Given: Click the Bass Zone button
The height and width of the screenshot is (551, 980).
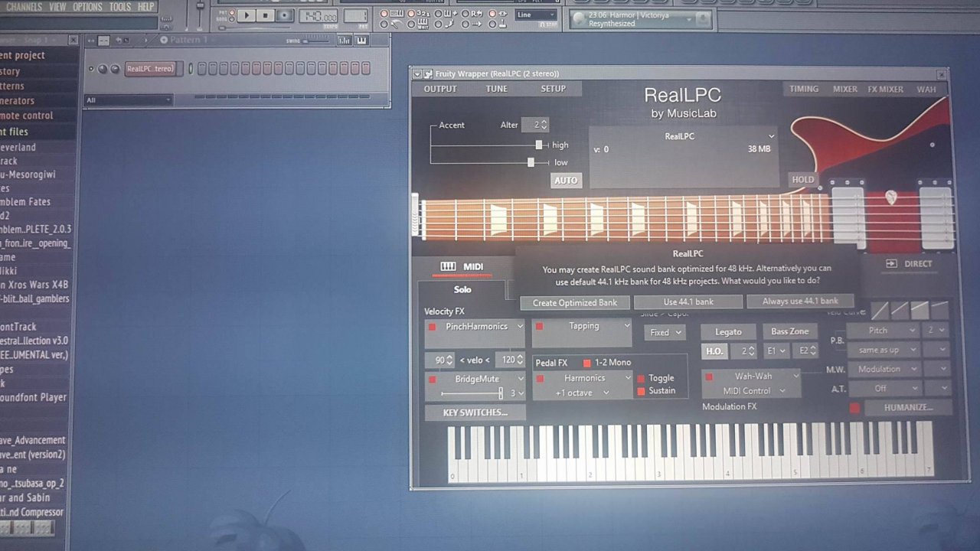Looking at the screenshot, I should click(789, 331).
